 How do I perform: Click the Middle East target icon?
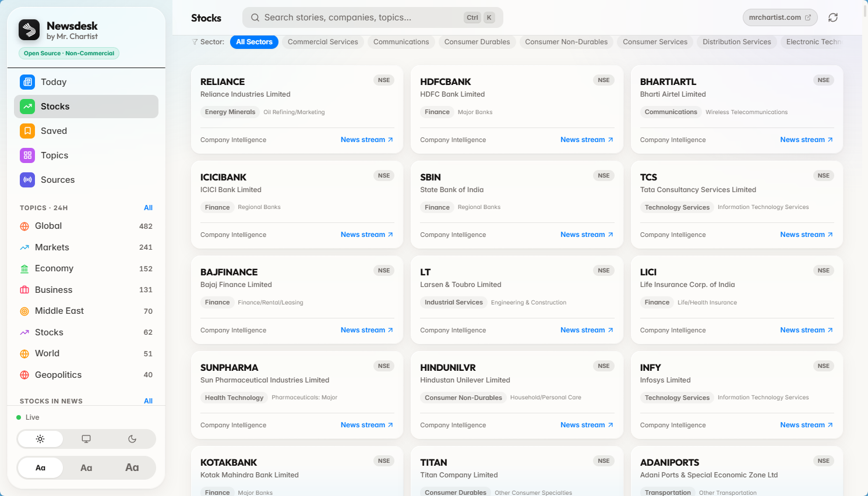(24, 311)
